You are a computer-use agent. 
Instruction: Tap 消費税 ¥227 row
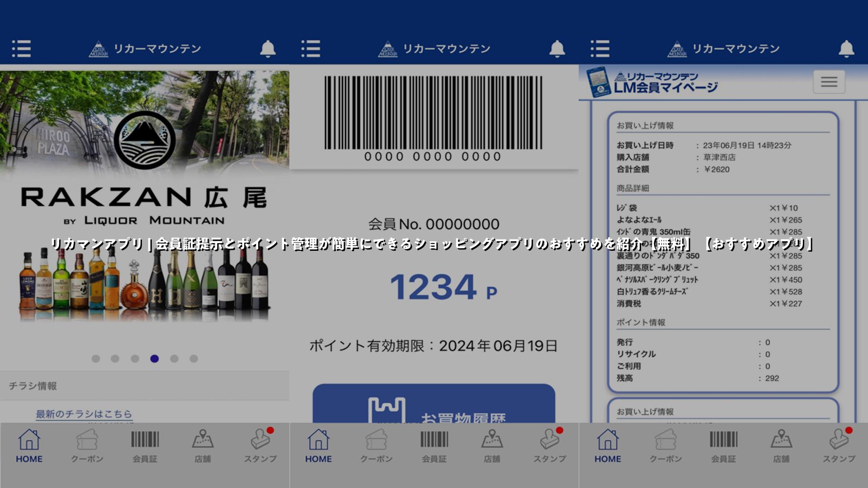coord(723,304)
